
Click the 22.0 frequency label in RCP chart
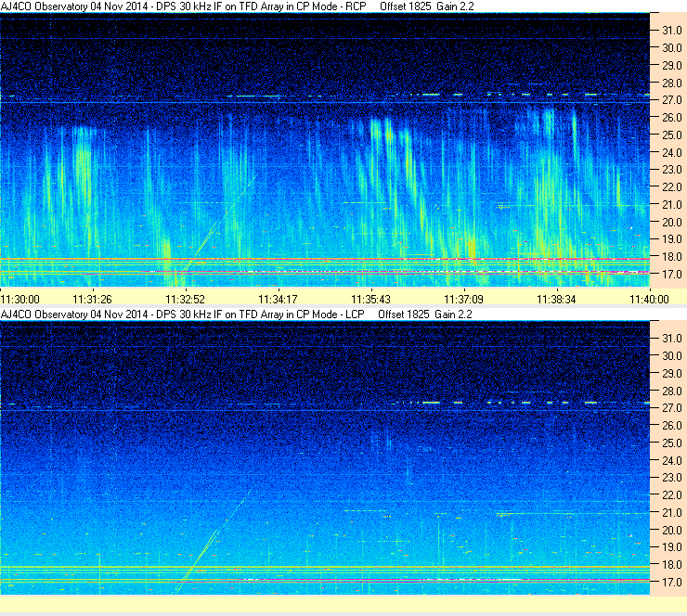point(671,187)
